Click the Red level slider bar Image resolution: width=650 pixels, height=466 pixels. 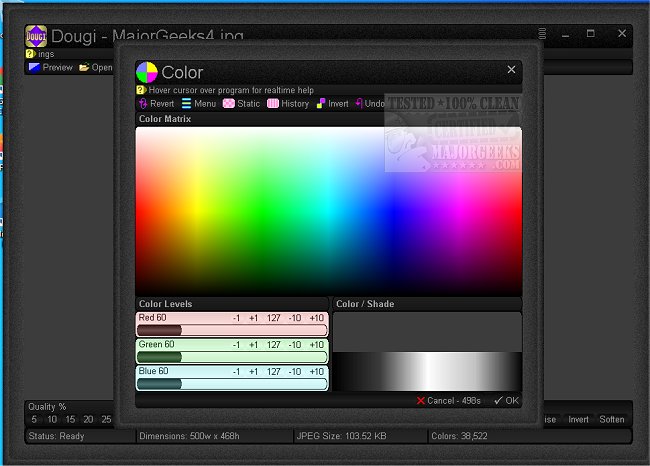pyautogui.click(x=232, y=330)
